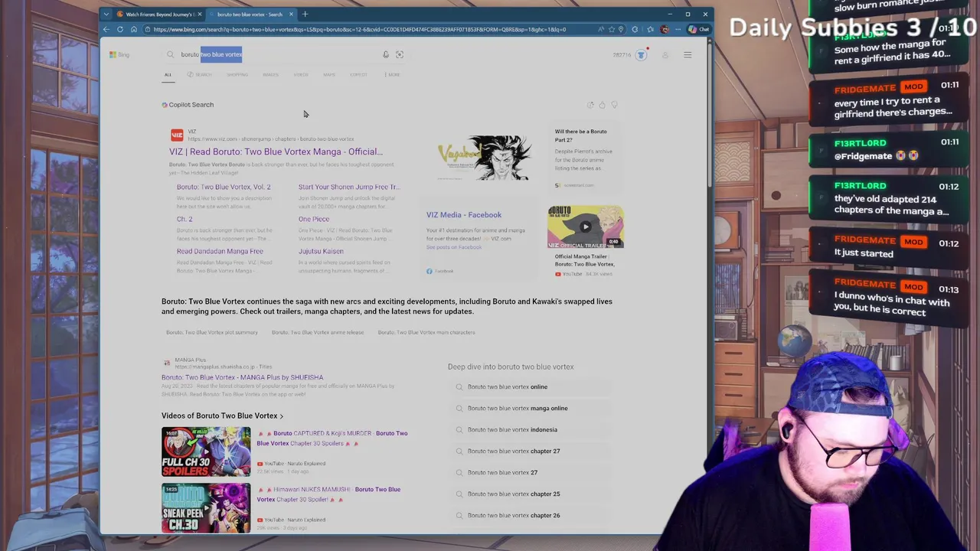Viewport: 980px width, 551px height.
Task: Open the favorites list icon
Action: (650, 29)
